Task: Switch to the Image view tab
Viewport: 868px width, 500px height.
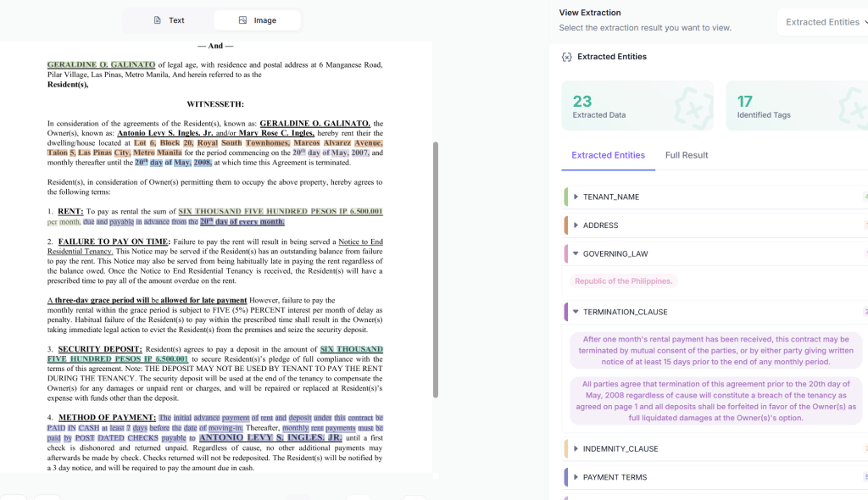Action: coord(257,20)
